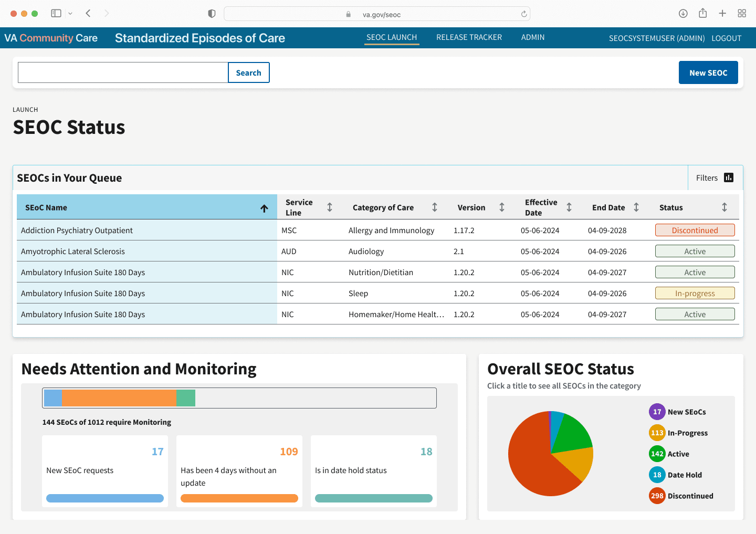The image size is (756, 534).
Task: Click the New SEoCs legend badge
Action: pyautogui.click(x=657, y=412)
